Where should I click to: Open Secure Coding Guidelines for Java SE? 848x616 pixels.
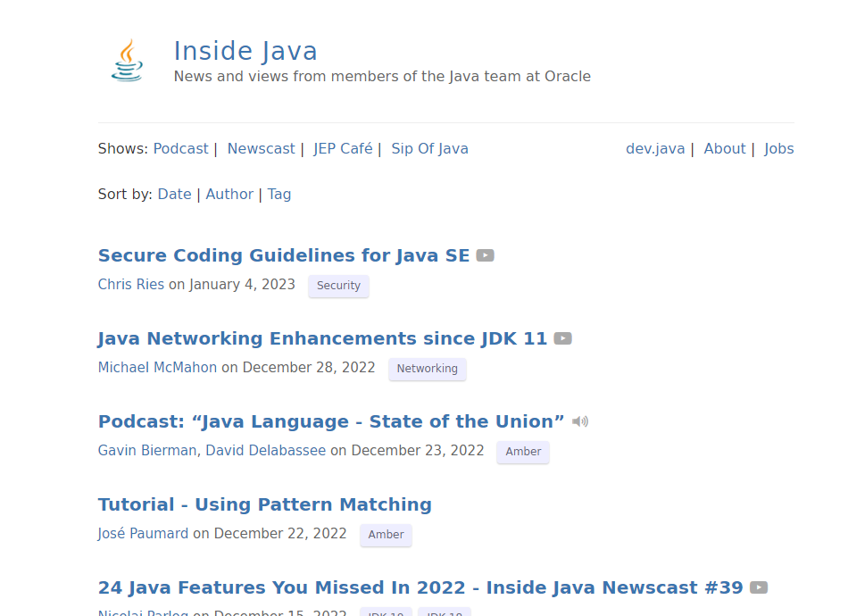(x=284, y=255)
